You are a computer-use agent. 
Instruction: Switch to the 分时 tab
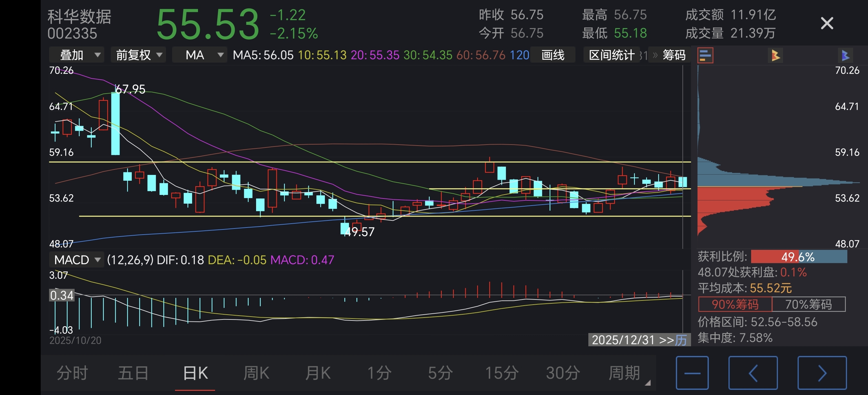tap(72, 373)
